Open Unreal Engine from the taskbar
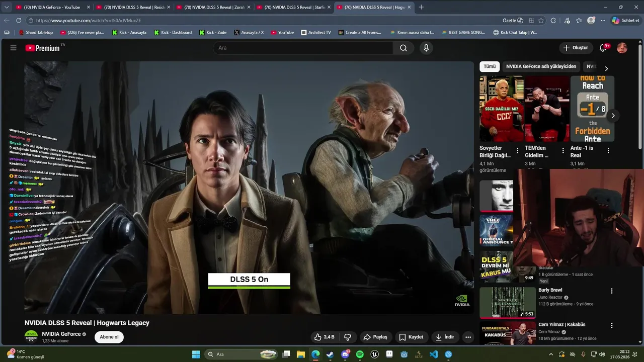The width and height of the screenshot is (644, 362). coord(375,354)
